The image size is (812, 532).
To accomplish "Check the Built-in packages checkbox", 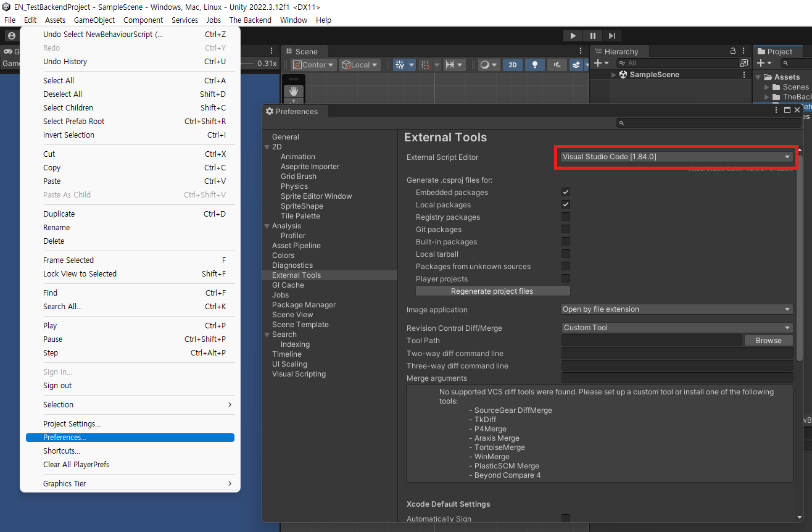I will 565,241.
